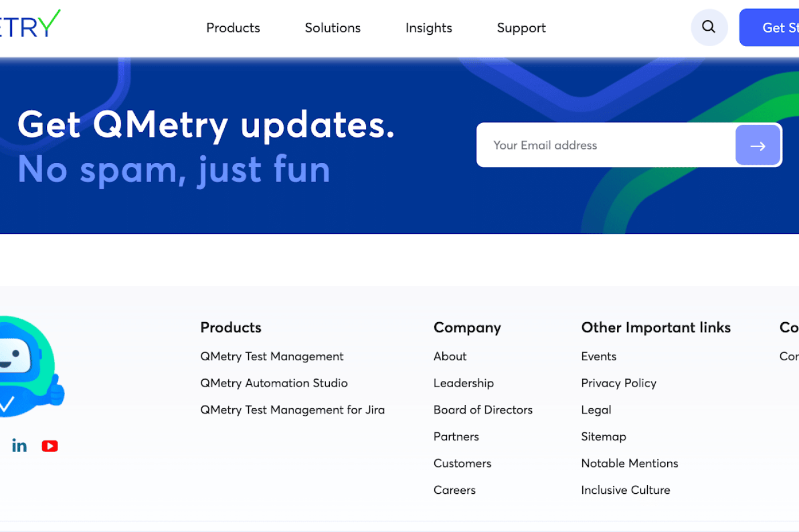Open the Events link
The image size is (799, 532).
pos(599,356)
